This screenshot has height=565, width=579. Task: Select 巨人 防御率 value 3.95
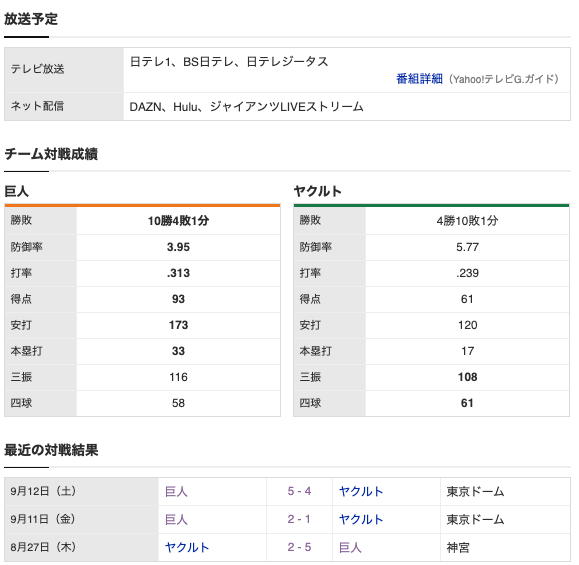click(x=178, y=247)
